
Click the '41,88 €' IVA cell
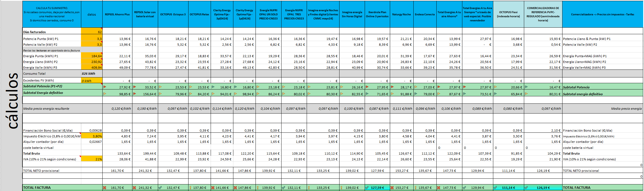(x=145, y=159)
